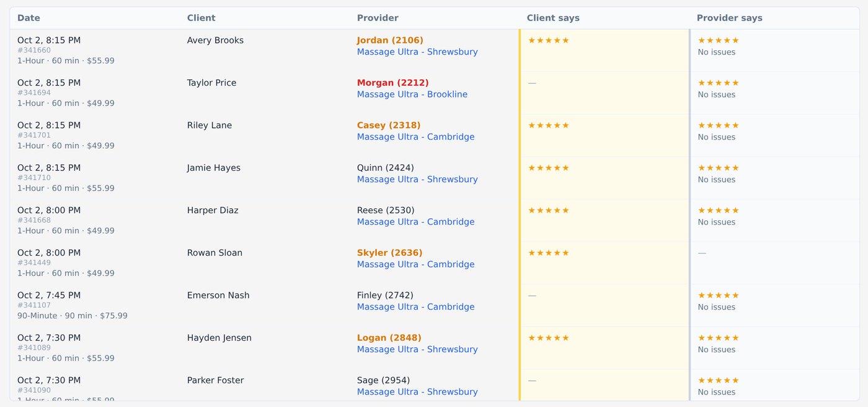Click booking number #341701
This screenshot has width=868, height=407.
pyautogui.click(x=34, y=135)
